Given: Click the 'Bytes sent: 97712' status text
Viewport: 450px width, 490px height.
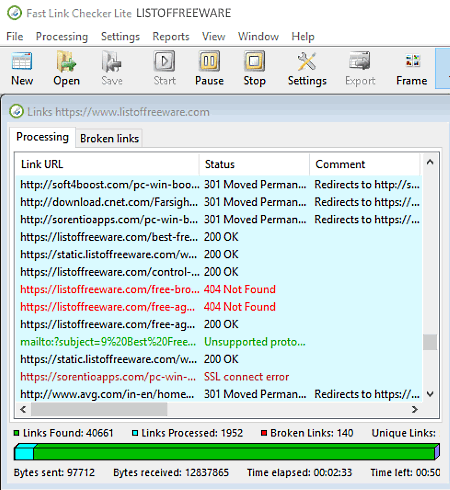Looking at the screenshot, I should pos(54,472).
